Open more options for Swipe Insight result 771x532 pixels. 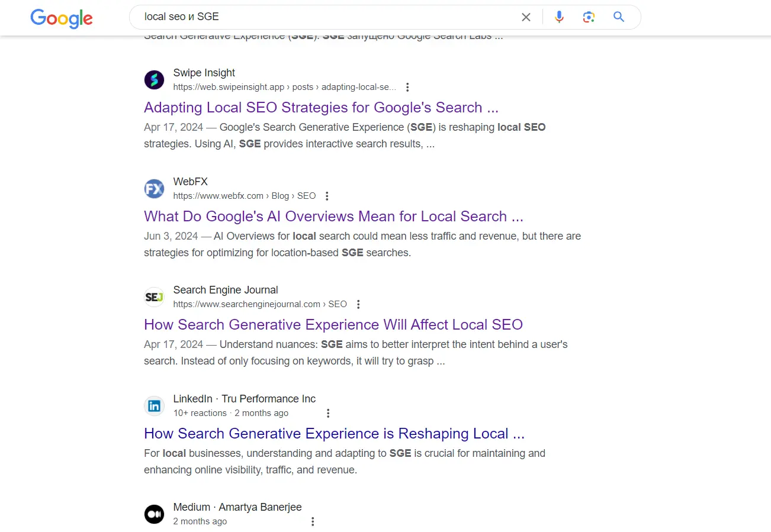[407, 87]
